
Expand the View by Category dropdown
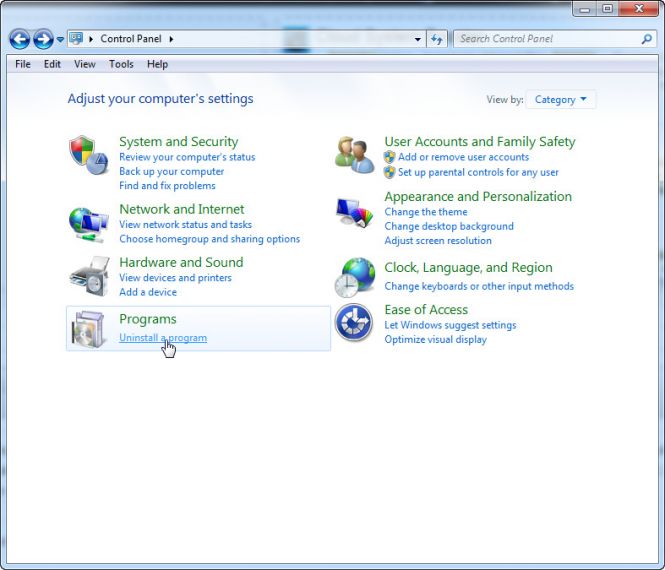tap(560, 100)
